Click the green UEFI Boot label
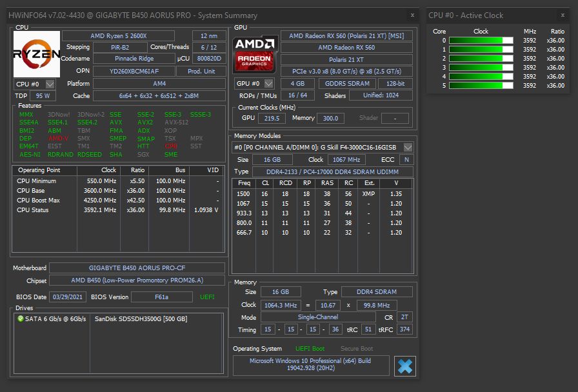 tap(310, 349)
